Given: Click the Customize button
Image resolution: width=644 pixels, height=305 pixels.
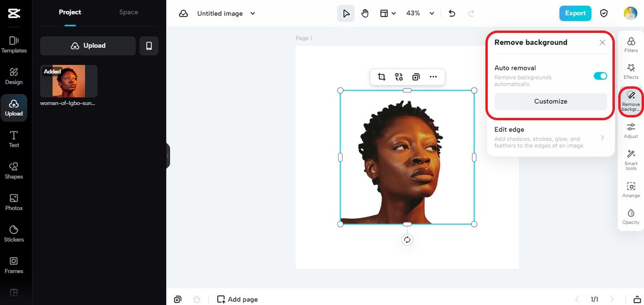Looking at the screenshot, I should click(x=551, y=101).
